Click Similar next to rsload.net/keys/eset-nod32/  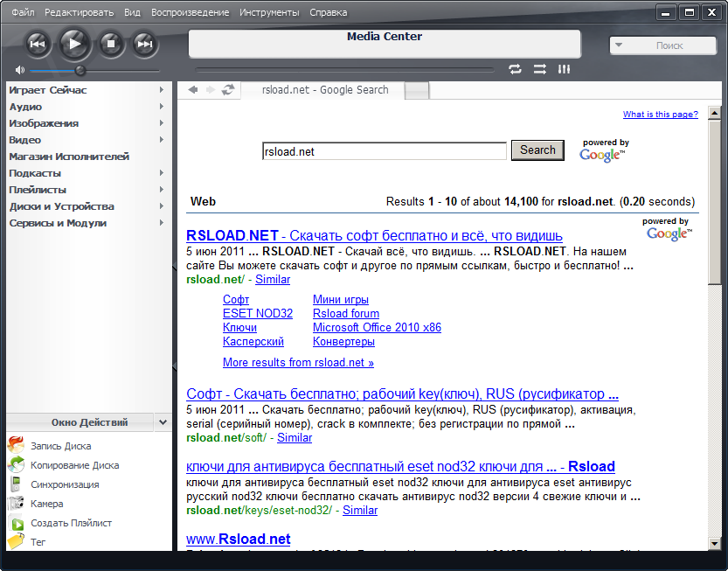pos(360,510)
